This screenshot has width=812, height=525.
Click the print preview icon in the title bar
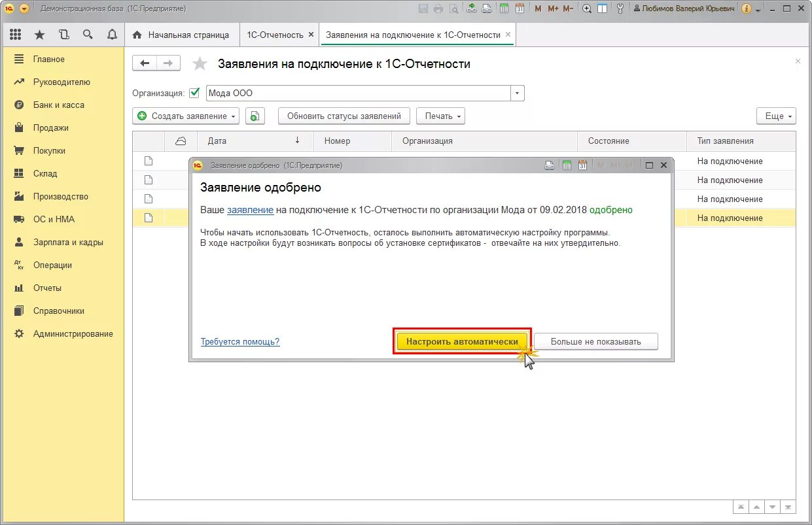tap(453, 8)
